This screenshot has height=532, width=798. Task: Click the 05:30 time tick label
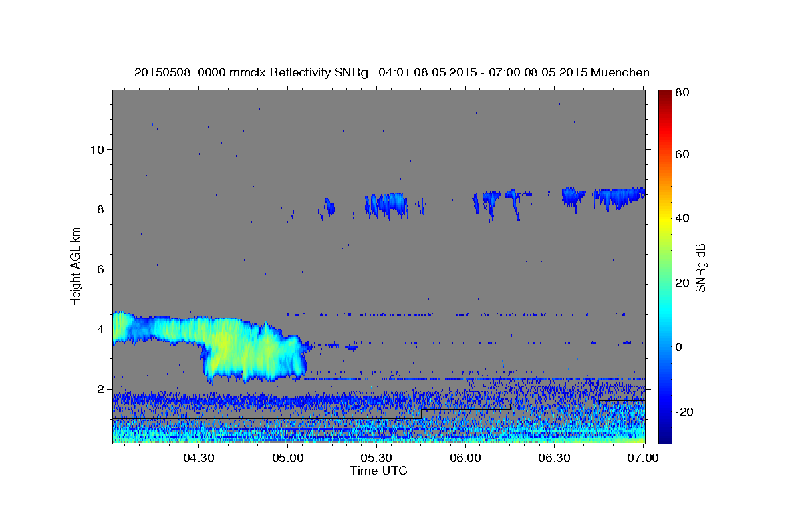pos(376,458)
